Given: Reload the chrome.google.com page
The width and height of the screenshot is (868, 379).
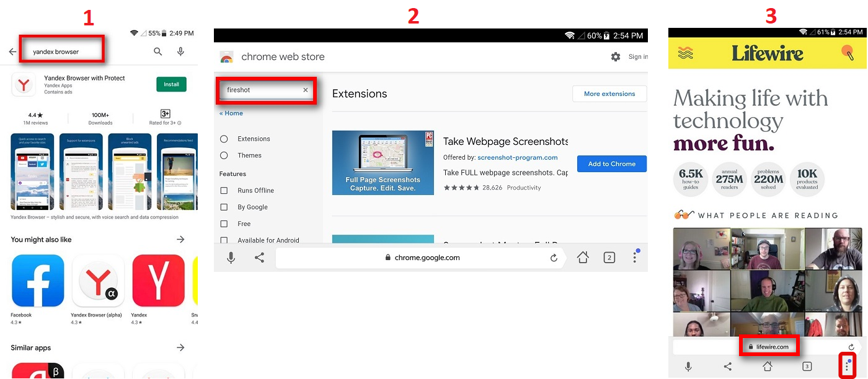Looking at the screenshot, I should [x=554, y=258].
